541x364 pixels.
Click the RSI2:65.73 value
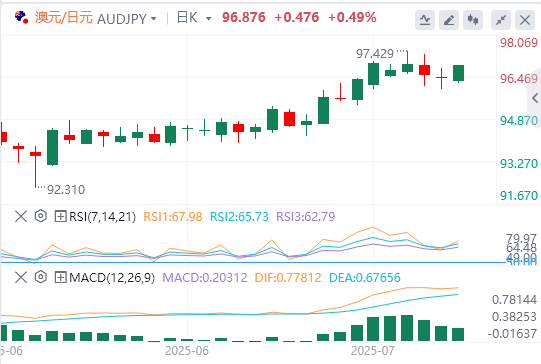(239, 217)
